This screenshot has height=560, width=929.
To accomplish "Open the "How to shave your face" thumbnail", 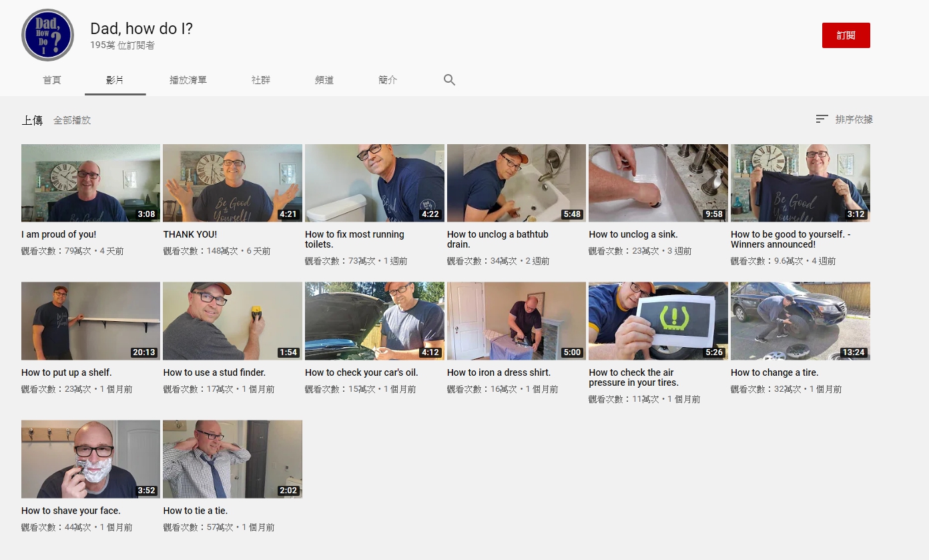I will (x=91, y=459).
